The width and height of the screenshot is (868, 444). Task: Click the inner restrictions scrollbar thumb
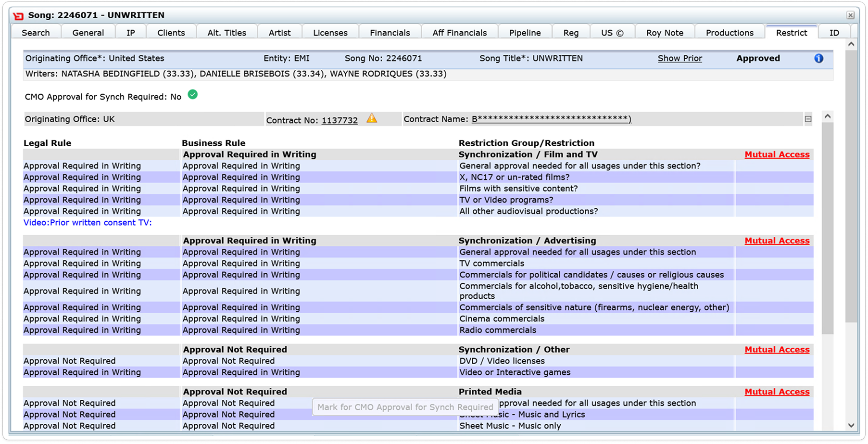[828, 228]
